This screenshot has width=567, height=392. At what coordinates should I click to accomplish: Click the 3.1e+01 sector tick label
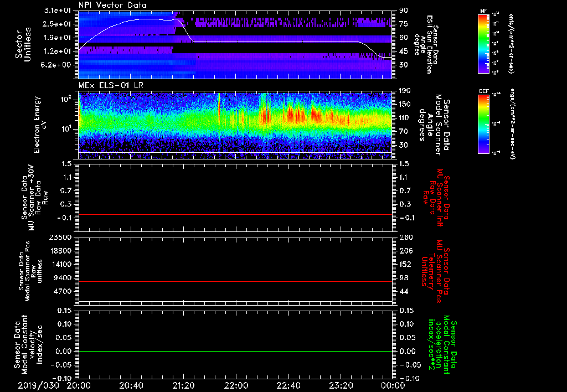coord(58,11)
